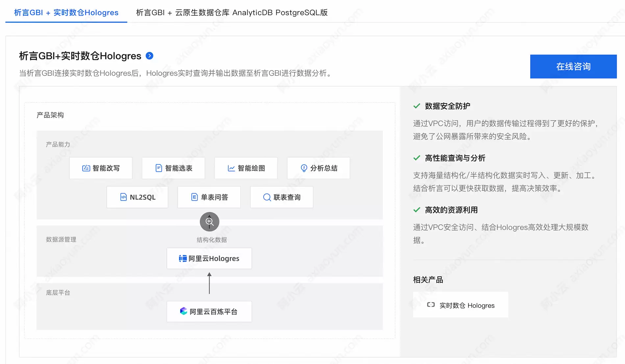Click the 智能选表 document icon
The height and width of the screenshot is (364, 625).
[159, 168]
